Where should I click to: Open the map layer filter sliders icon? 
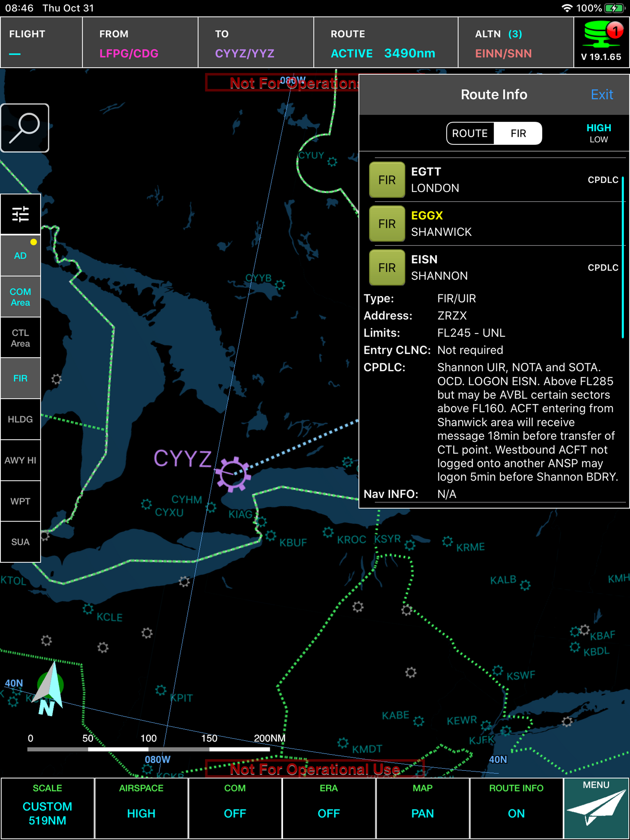(21, 214)
